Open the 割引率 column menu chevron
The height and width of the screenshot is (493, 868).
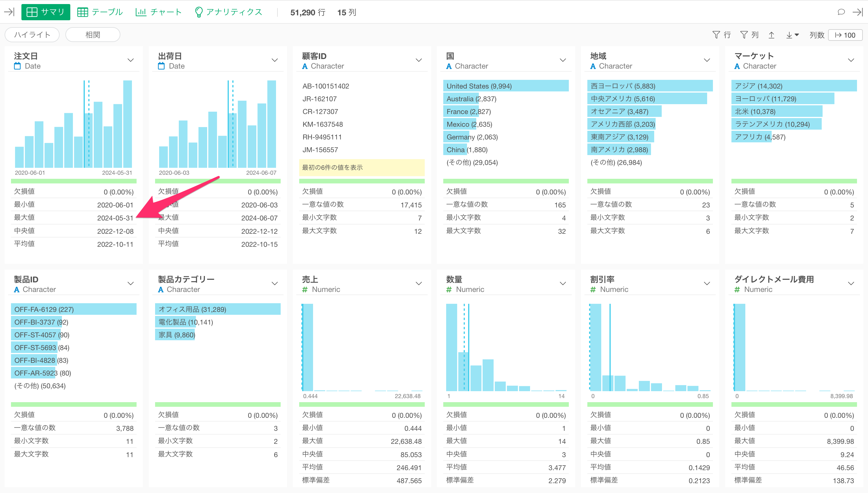[707, 284]
